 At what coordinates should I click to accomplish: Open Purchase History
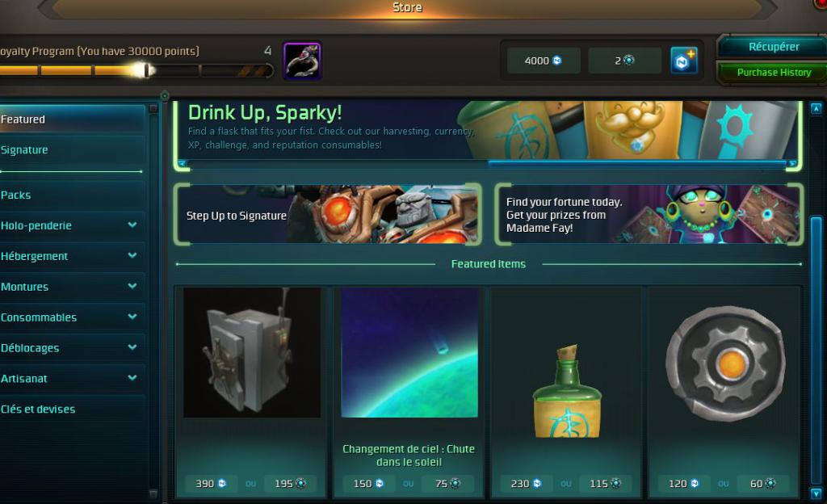pyautogui.click(x=773, y=72)
